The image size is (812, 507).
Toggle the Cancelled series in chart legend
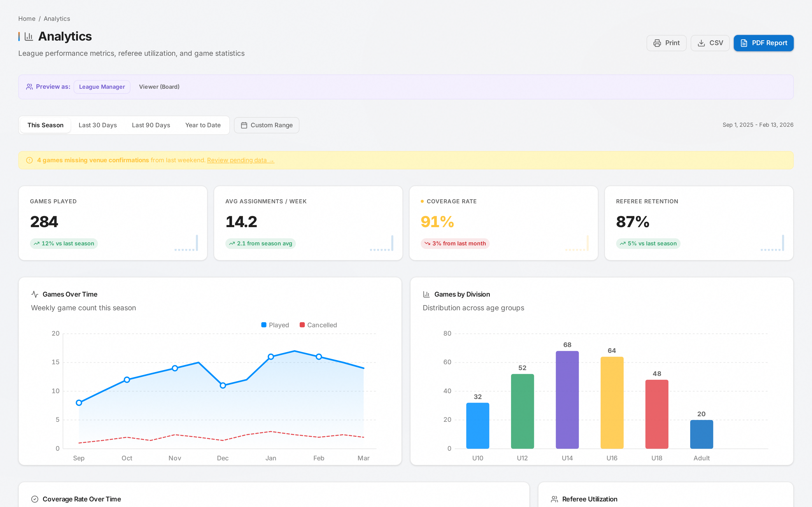click(x=318, y=325)
